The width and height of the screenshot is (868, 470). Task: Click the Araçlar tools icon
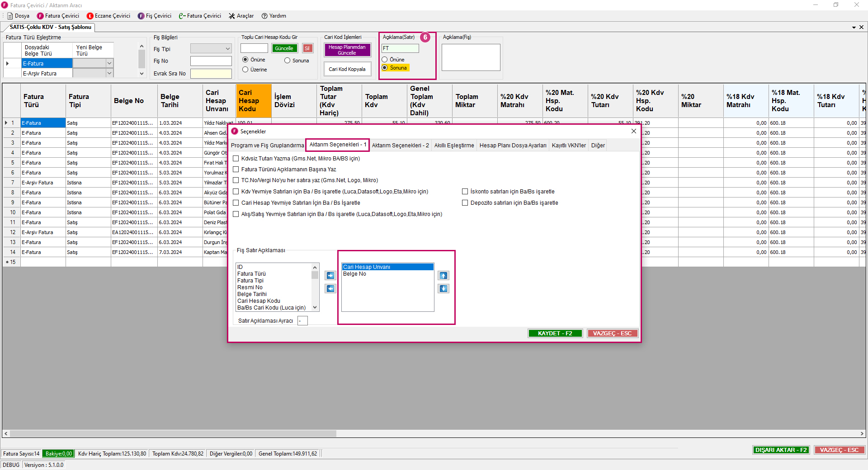pyautogui.click(x=232, y=16)
